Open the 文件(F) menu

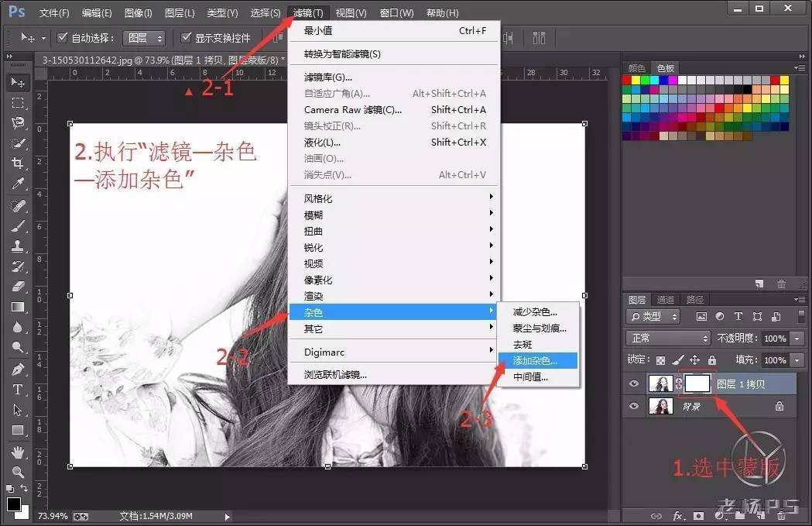[x=54, y=13]
